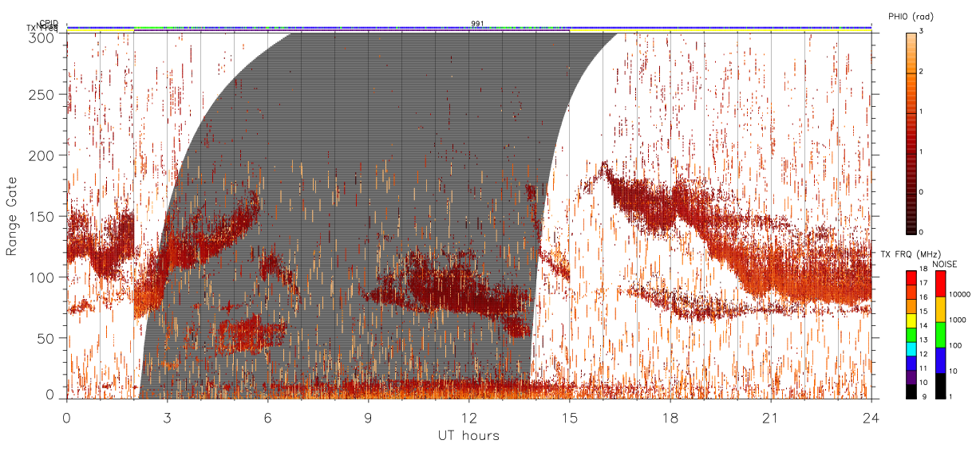Select the purple 10-11 MHz frequency swatch

point(911,377)
